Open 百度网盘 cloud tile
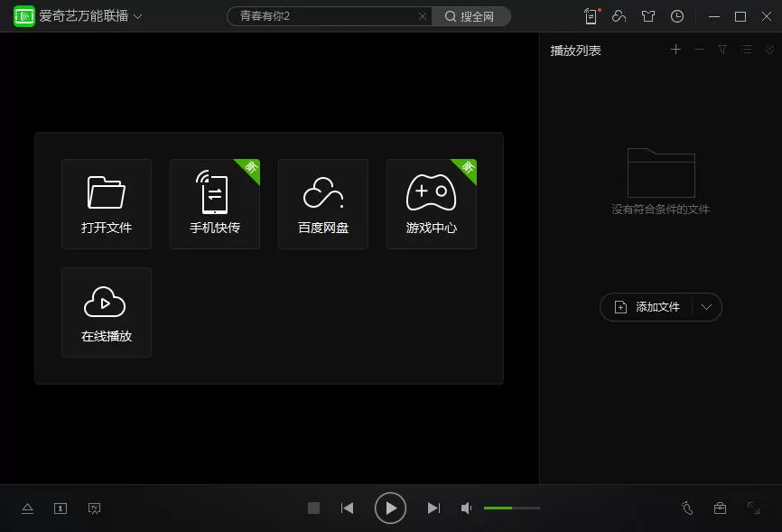 tap(323, 204)
